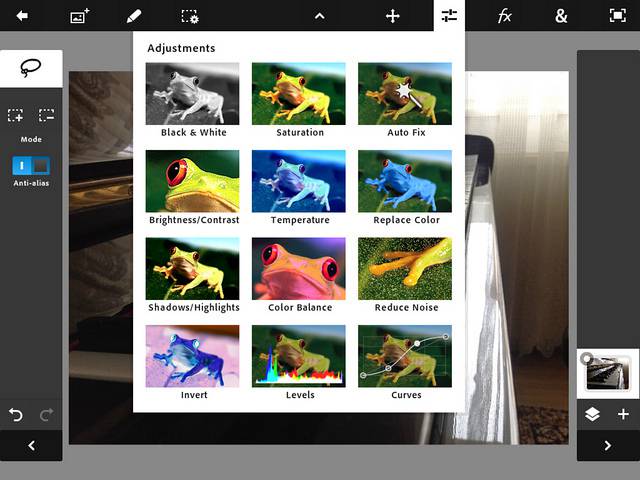Apply the Invert adjustment
This screenshot has height=480, width=640.
[193, 362]
